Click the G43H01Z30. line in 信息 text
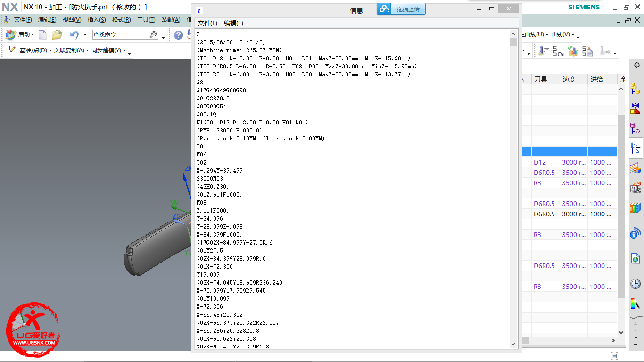 pyautogui.click(x=213, y=187)
